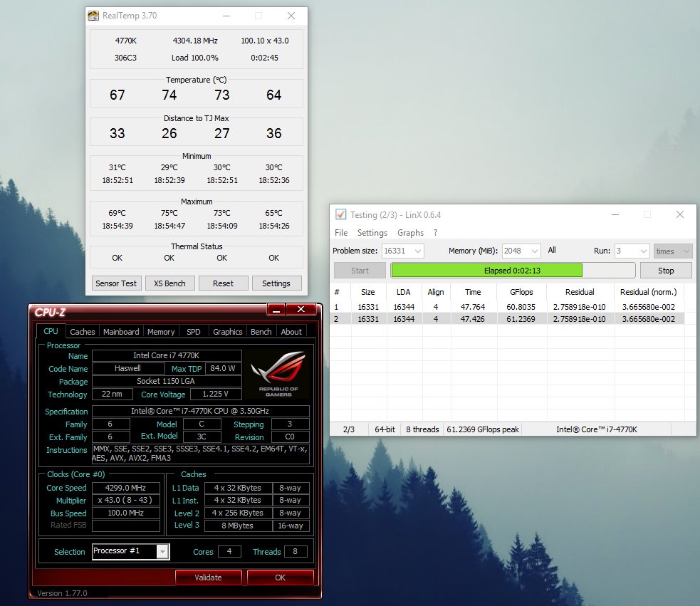Image resolution: width=700 pixels, height=606 pixels.
Task: Close the CPU-Z window
Action: tap(301, 310)
